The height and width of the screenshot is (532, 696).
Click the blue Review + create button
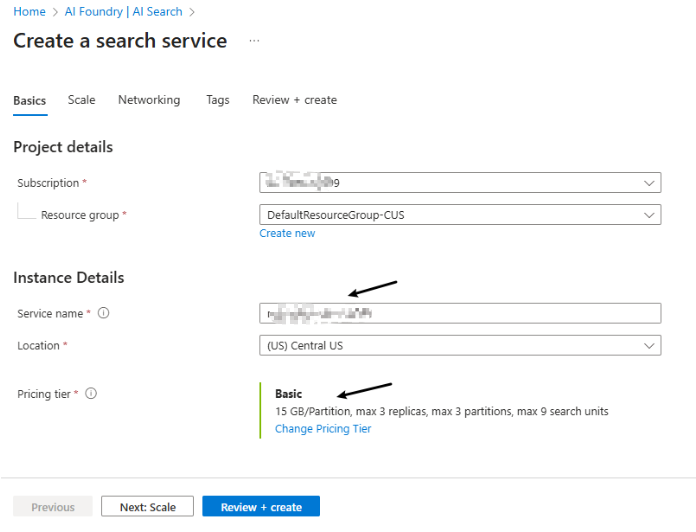(x=261, y=507)
